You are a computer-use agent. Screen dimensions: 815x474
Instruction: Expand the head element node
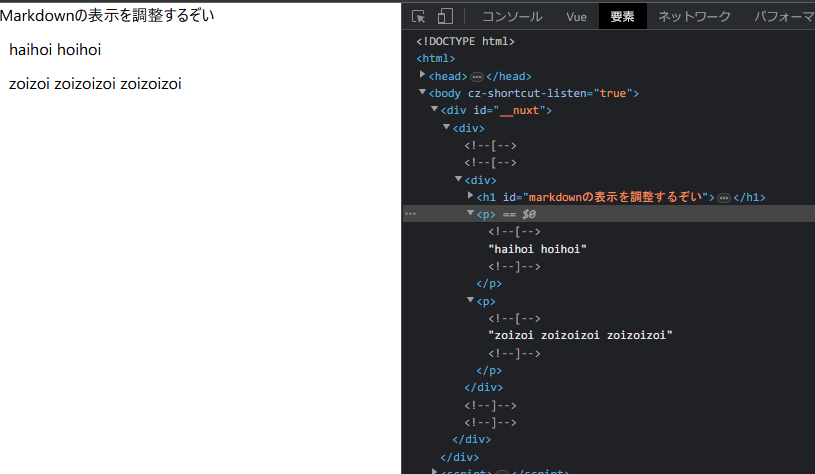pos(423,75)
